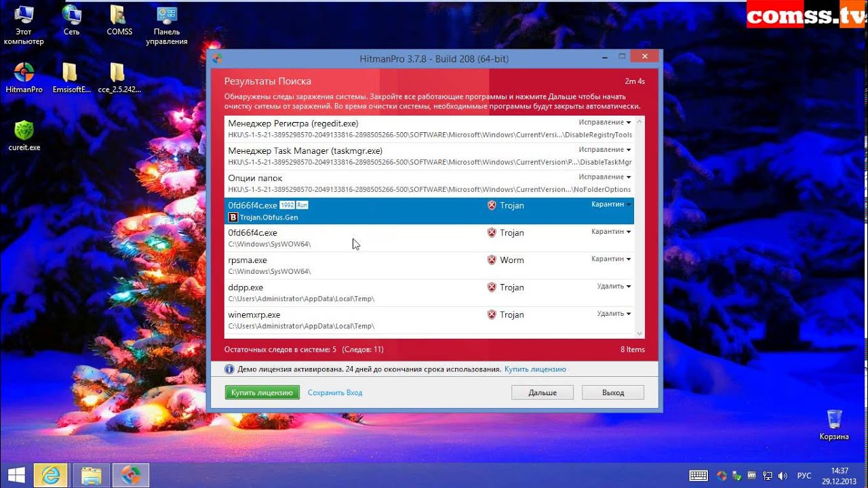Select Менеджер Регистра (regedit.exe) row

click(429, 129)
